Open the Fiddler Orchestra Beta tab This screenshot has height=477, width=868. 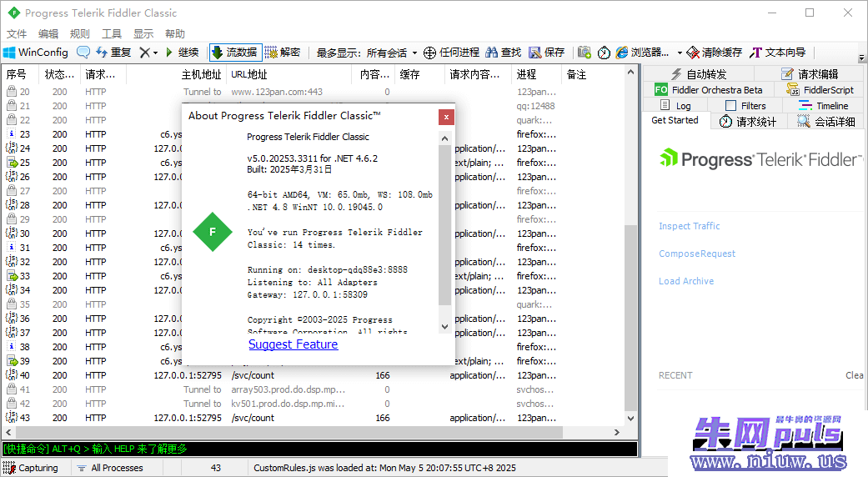pos(709,89)
